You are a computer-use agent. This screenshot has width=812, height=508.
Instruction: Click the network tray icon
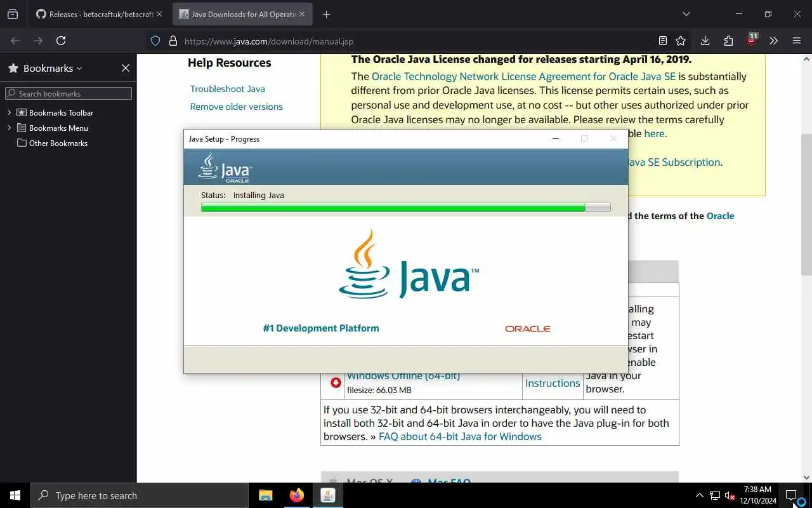[715, 495]
